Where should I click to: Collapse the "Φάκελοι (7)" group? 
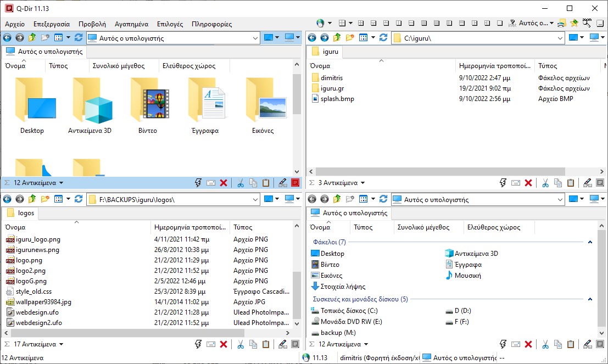coord(590,242)
